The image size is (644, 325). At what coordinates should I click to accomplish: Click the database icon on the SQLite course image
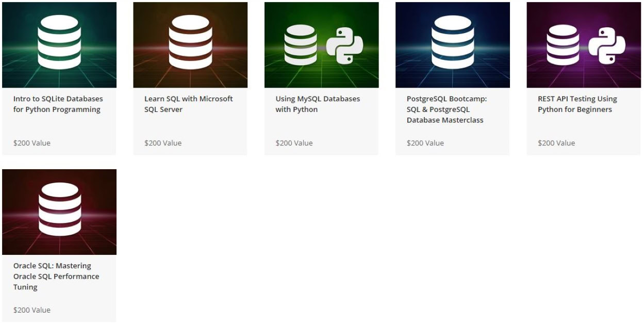[x=59, y=42]
